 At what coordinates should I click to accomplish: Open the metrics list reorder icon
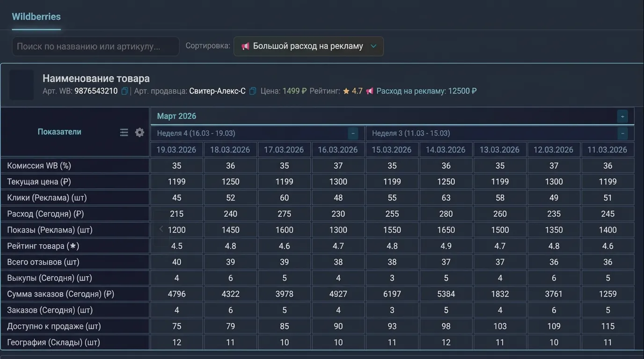(x=124, y=133)
